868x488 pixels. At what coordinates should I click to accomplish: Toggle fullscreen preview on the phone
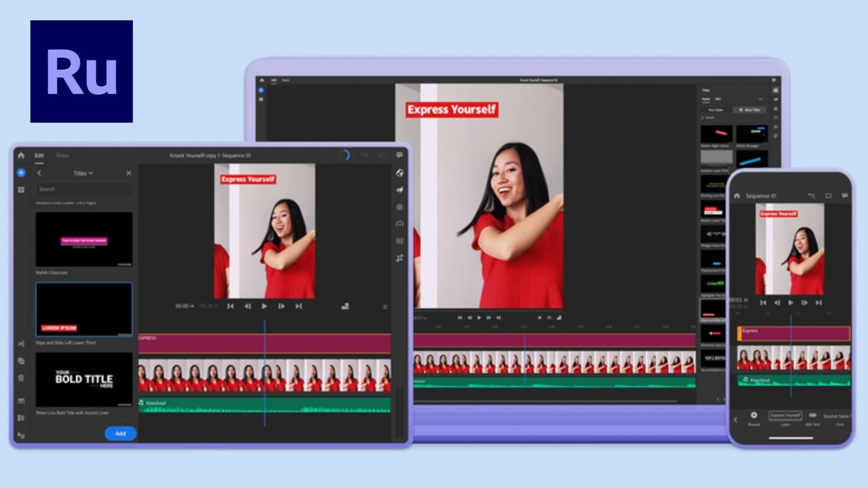coord(828,196)
